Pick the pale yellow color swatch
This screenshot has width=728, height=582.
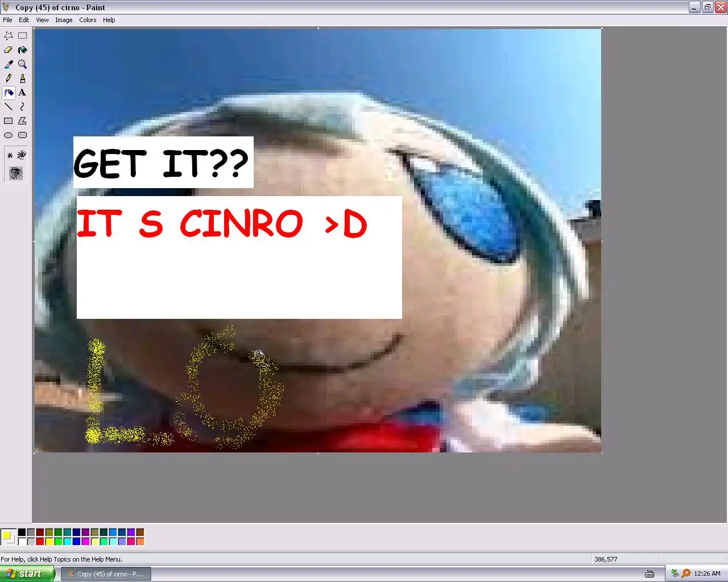click(94, 542)
